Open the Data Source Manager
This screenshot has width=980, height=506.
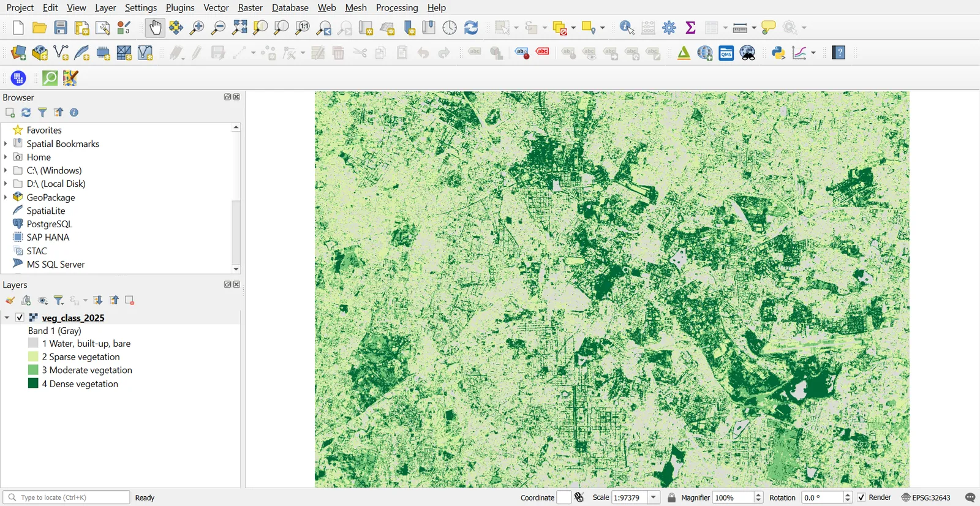18,53
